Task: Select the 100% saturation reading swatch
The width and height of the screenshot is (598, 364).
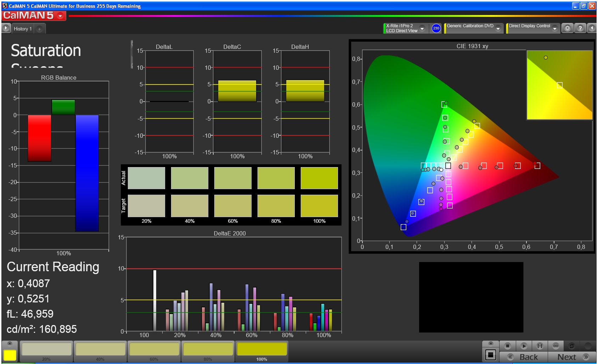Action: pos(262,351)
